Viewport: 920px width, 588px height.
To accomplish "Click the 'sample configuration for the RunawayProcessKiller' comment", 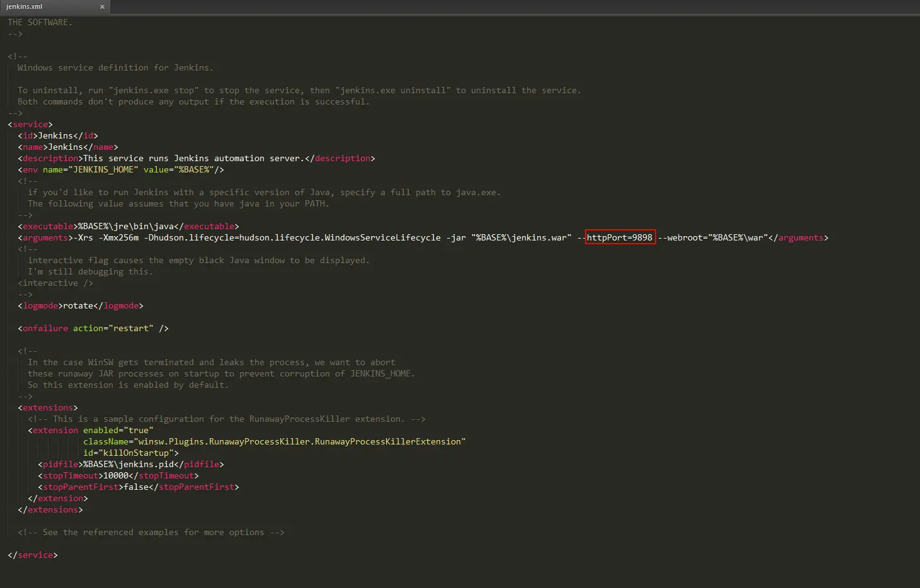I will click(227, 419).
